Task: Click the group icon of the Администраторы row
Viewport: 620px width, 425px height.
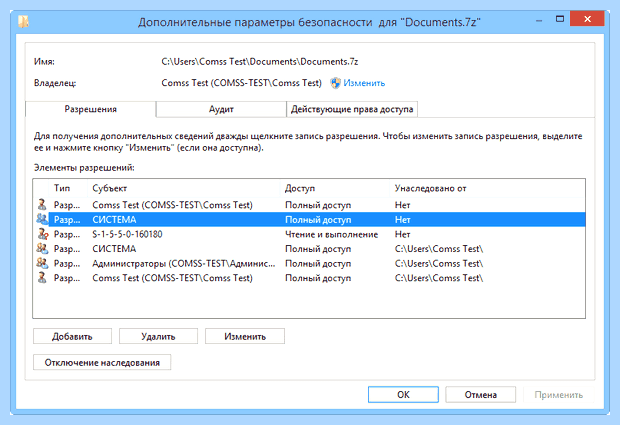Action: (x=42, y=263)
